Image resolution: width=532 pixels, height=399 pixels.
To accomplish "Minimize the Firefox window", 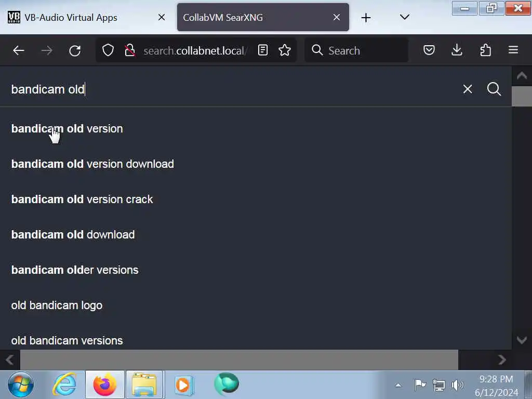I will (464, 8).
